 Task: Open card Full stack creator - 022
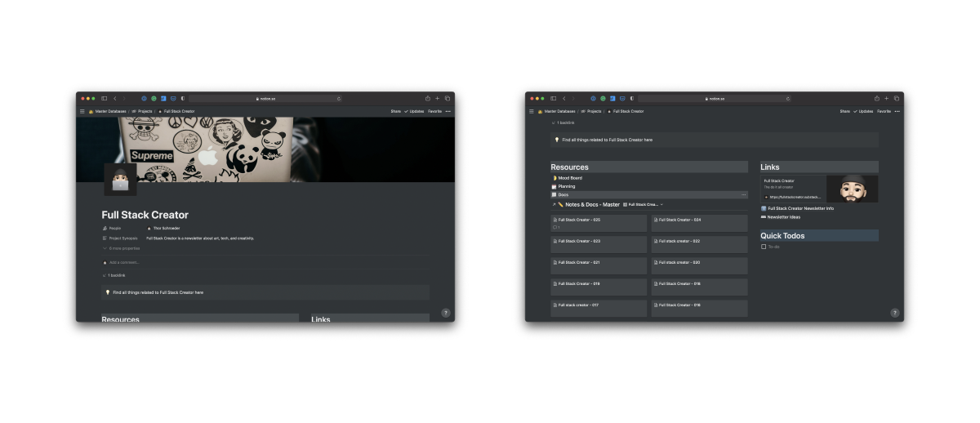700,244
